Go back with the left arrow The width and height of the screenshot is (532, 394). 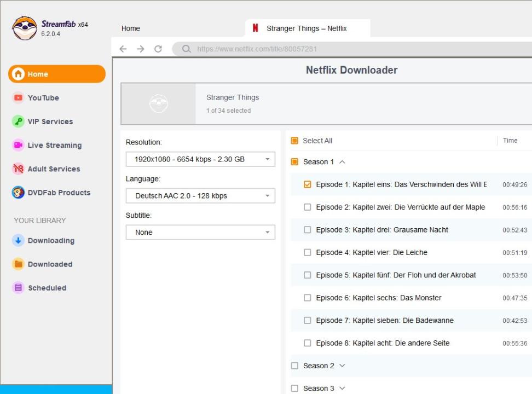pos(123,49)
